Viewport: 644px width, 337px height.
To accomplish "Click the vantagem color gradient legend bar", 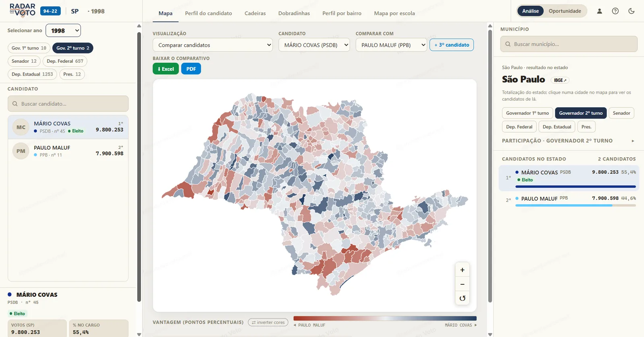I will point(385,319).
